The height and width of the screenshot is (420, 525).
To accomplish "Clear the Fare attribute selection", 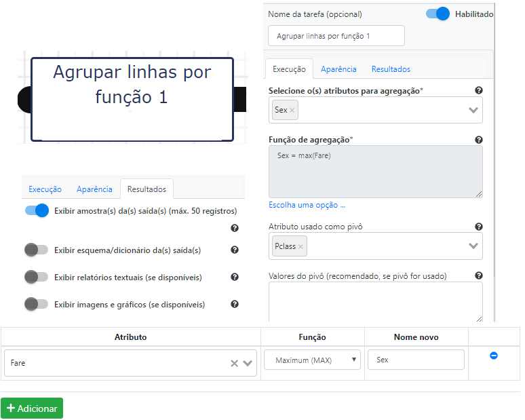I will pyautogui.click(x=234, y=364).
